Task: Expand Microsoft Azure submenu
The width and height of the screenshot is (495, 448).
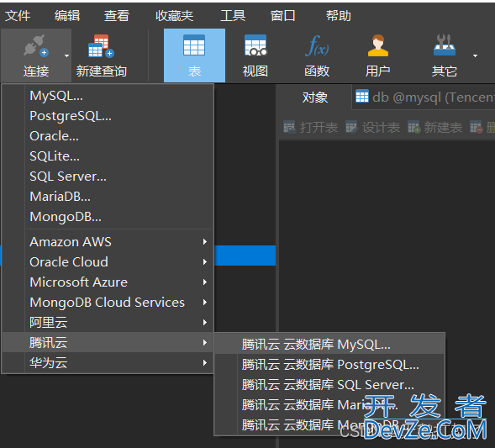Action: [108, 282]
